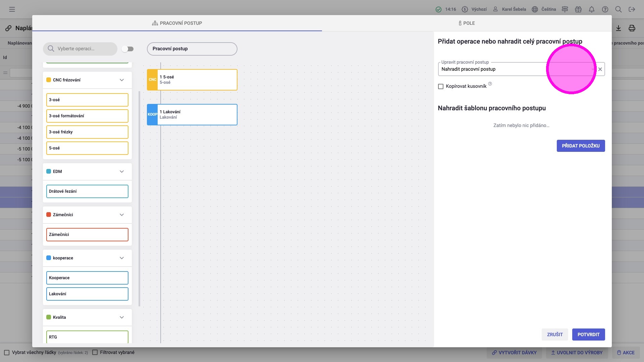Viewport: 644px width, 362px height.
Task: Click the search magnifier in top bar
Action: tap(619, 9)
